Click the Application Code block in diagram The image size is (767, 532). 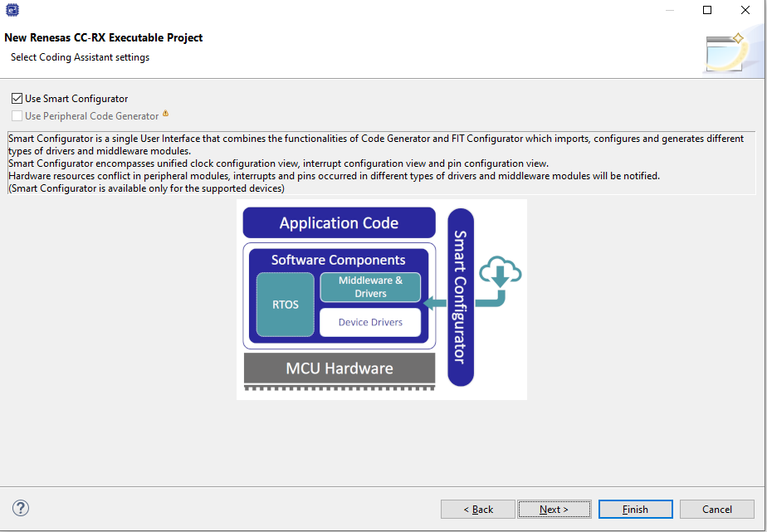[x=339, y=223]
